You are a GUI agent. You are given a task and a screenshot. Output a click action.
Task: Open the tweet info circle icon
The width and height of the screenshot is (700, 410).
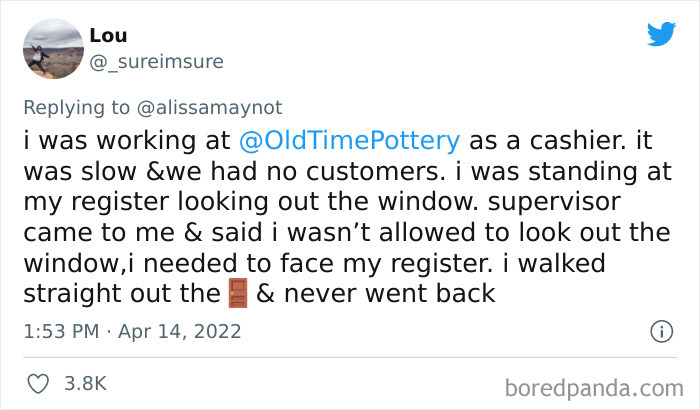(660, 330)
